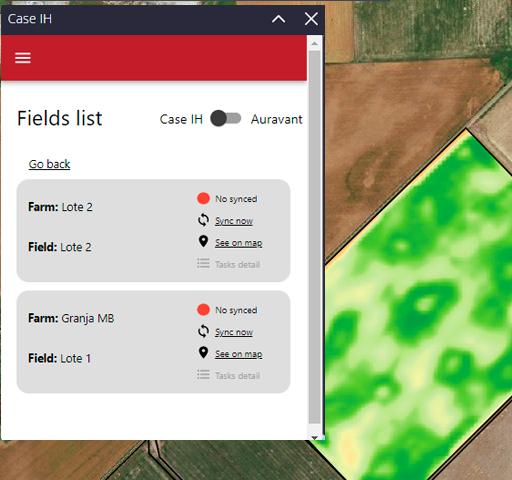Open Tasks detail for Lote 2 farm

[x=237, y=265]
